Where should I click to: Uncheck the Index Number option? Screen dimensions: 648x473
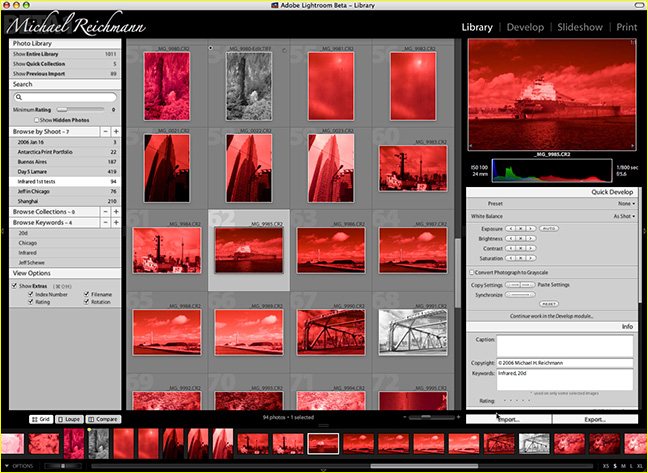pyautogui.click(x=31, y=294)
